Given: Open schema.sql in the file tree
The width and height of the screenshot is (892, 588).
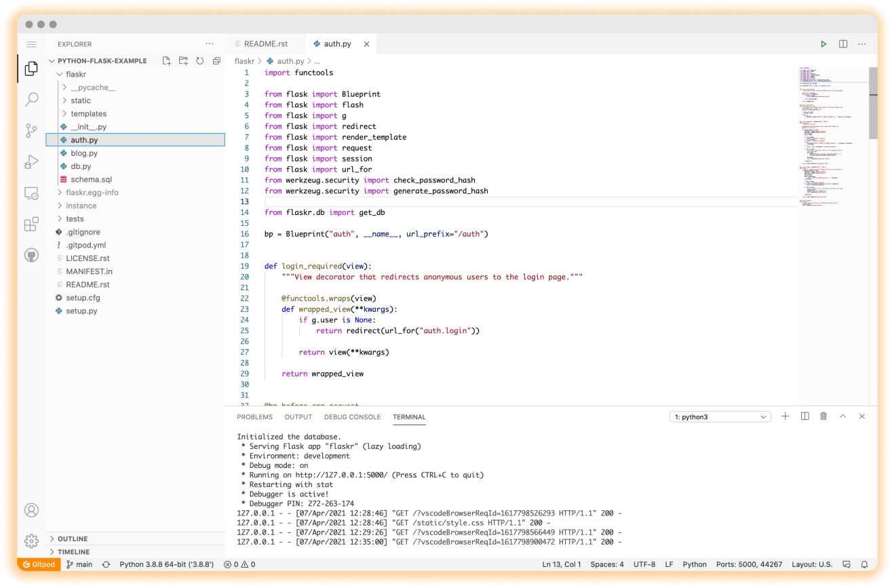Looking at the screenshot, I should pyautogui.click(x=135, y=180).
